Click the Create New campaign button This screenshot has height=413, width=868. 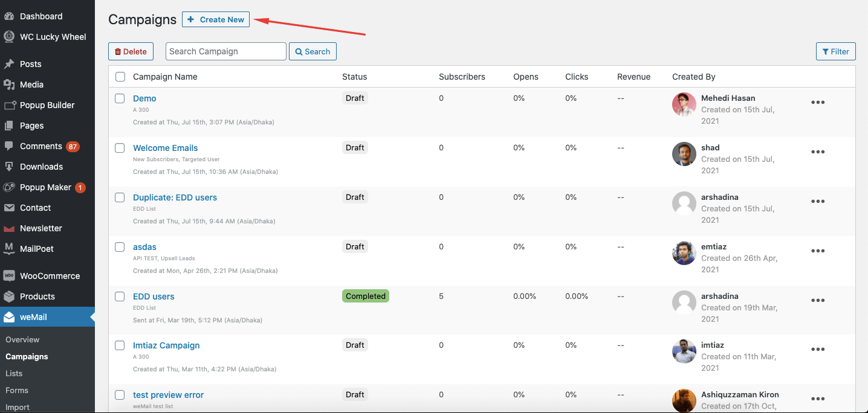coord(216,19)
